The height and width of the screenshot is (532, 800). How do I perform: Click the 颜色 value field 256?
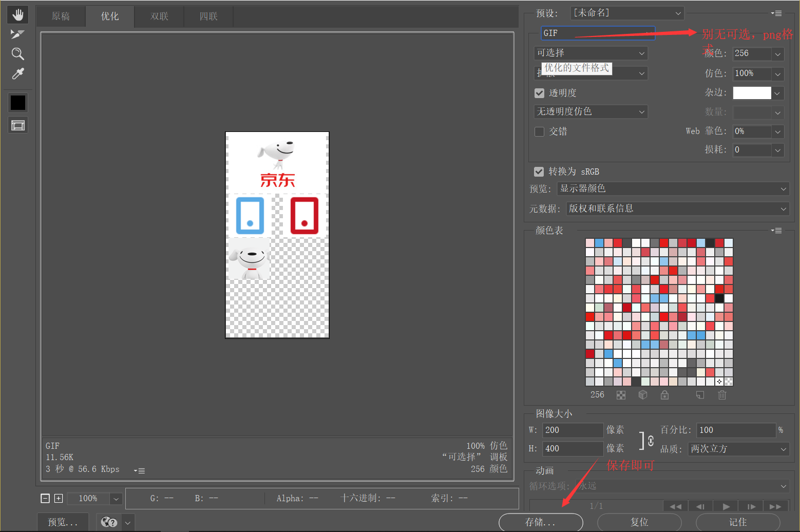point(752,53)
